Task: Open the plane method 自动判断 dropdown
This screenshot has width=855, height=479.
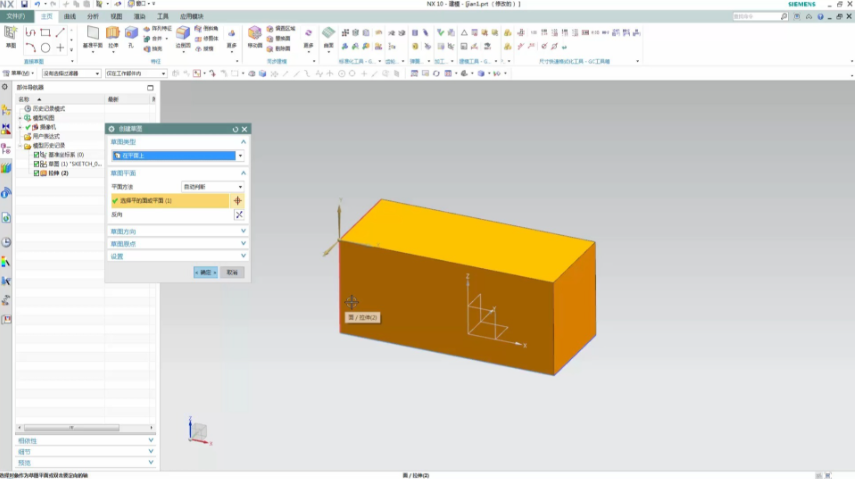Action: pyautogui.click(x=212, y=187)
